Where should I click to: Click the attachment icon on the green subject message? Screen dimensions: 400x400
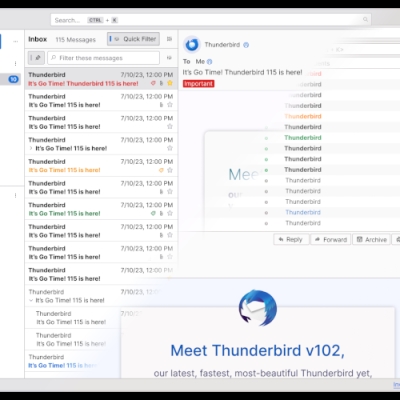pos(161,213)
